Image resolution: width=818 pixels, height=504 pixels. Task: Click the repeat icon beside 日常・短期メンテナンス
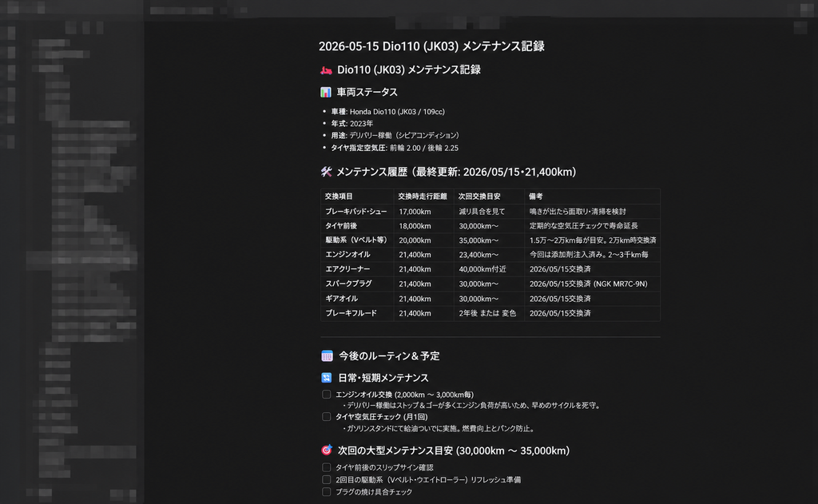coord(327,378)
